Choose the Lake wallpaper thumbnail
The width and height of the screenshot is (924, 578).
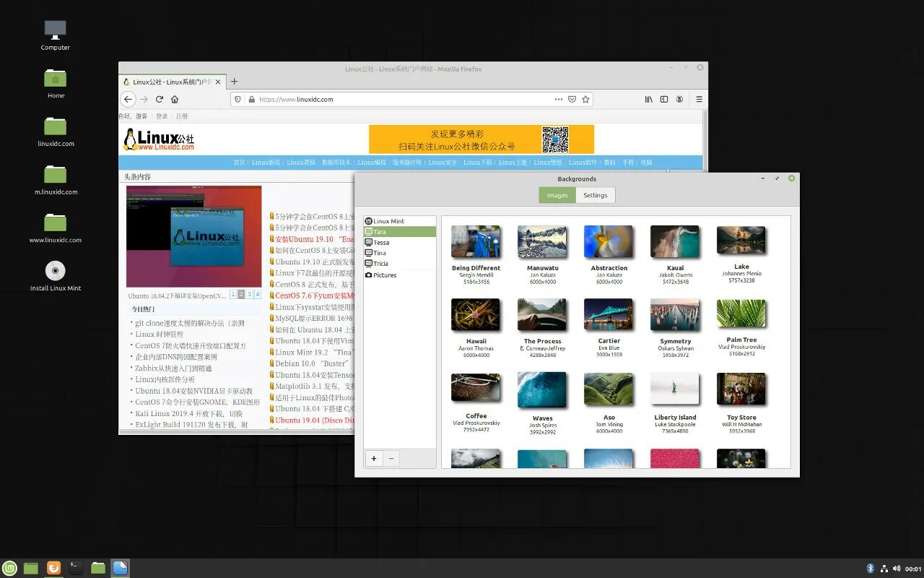(741, 241)
